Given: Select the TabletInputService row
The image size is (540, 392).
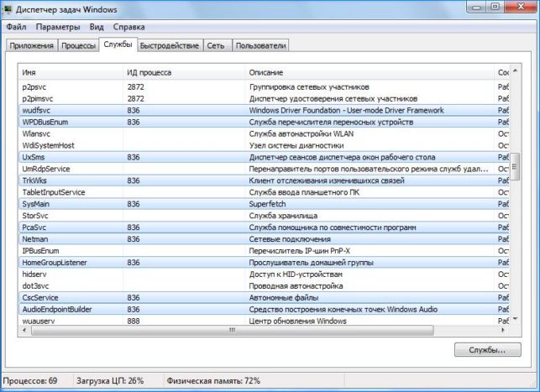Looking at the screenshot, I should click(x=264, y=192).
